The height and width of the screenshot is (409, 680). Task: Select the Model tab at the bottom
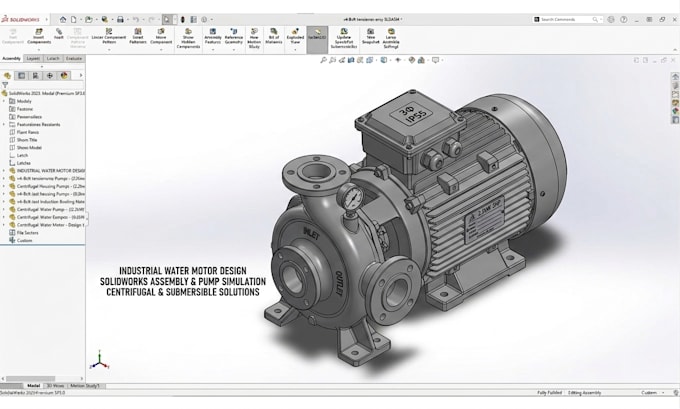tap(33, 386)
